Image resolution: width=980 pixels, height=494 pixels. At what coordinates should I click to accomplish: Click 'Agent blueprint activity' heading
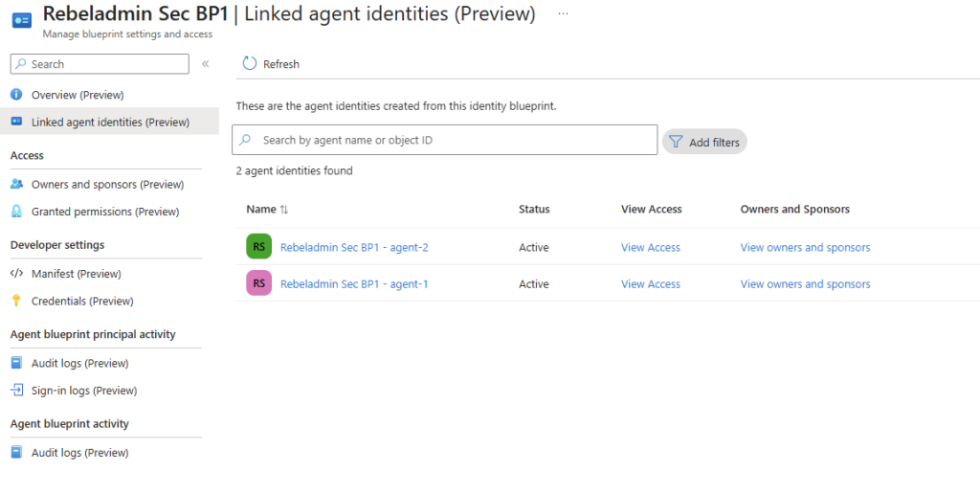[x=69, y=424]
